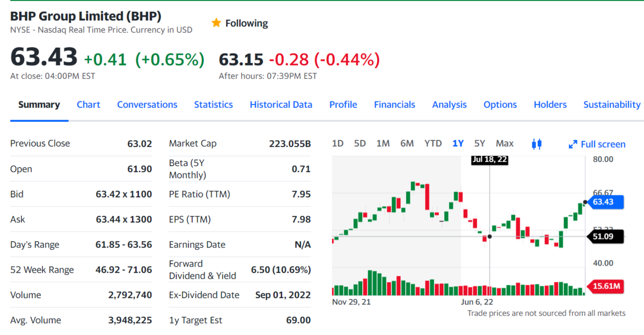Click the Earnings Date label
This screenshot has width=644, height=335.
click(x=197, y=245)
